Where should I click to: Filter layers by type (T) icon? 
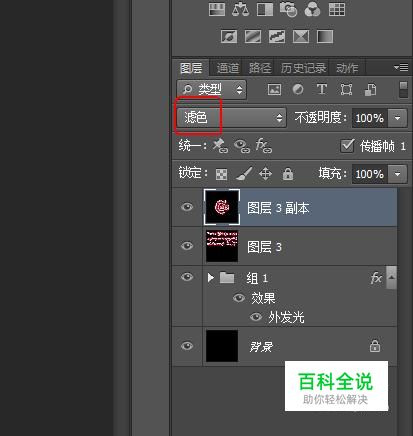[x=322, y=89]
